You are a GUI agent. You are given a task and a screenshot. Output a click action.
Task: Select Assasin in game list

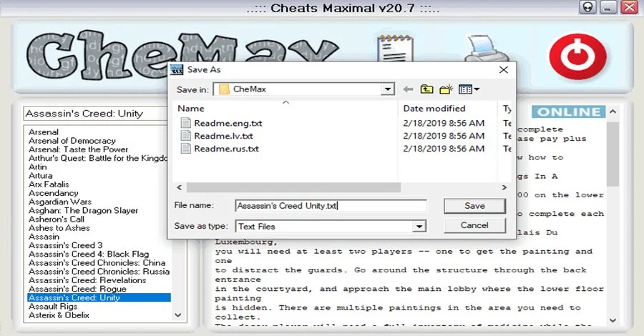pos(44,237)
